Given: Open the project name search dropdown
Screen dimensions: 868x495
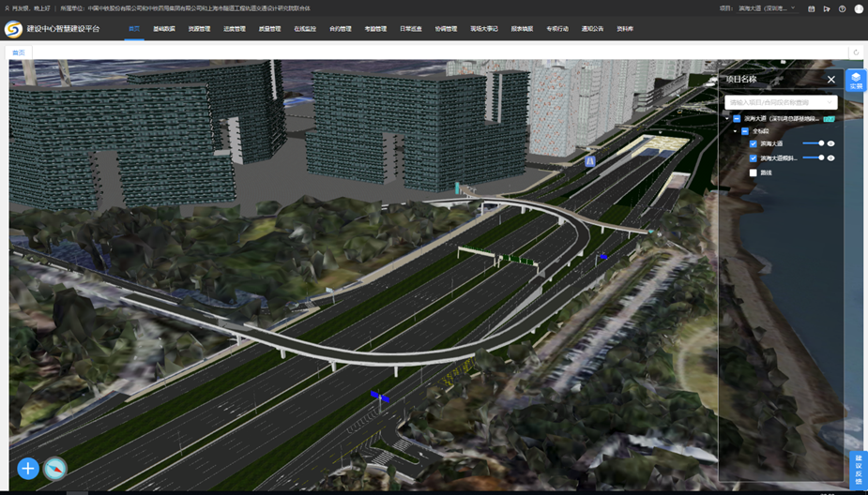Looking at the screenshot, I should [x=781, y=102].
